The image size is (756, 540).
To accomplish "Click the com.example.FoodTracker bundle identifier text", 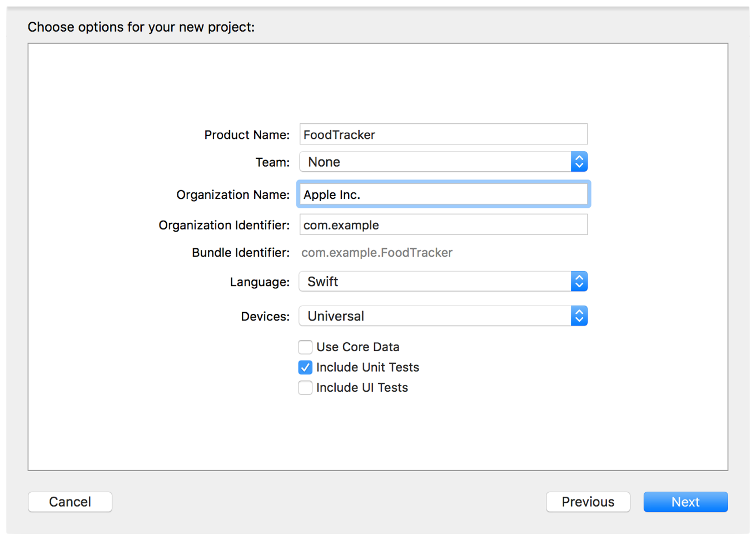I will click(377, 253).
